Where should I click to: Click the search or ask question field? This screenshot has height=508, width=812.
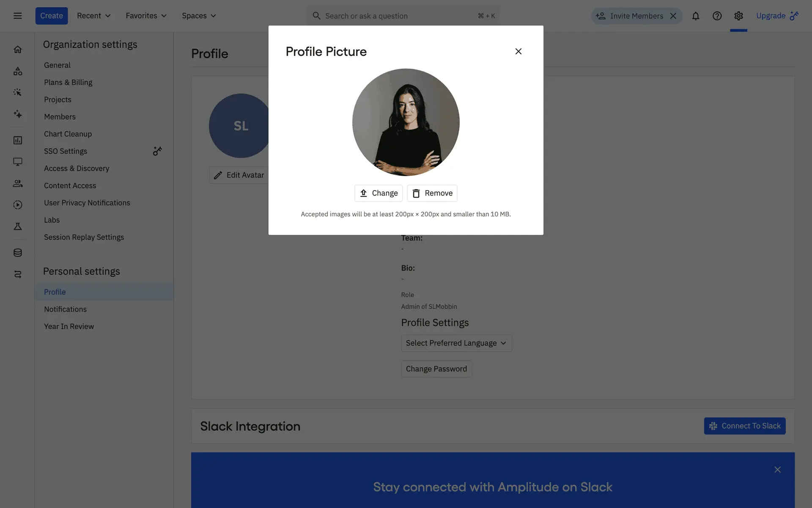[398, 16]
